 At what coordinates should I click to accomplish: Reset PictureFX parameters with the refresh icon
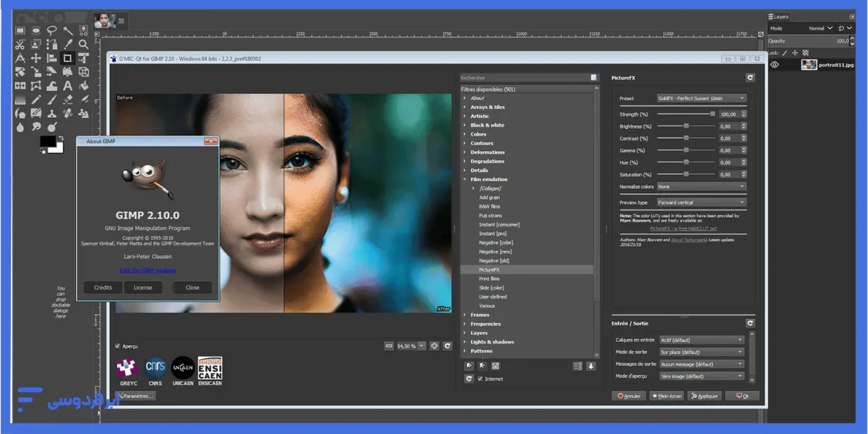point(750,77)
